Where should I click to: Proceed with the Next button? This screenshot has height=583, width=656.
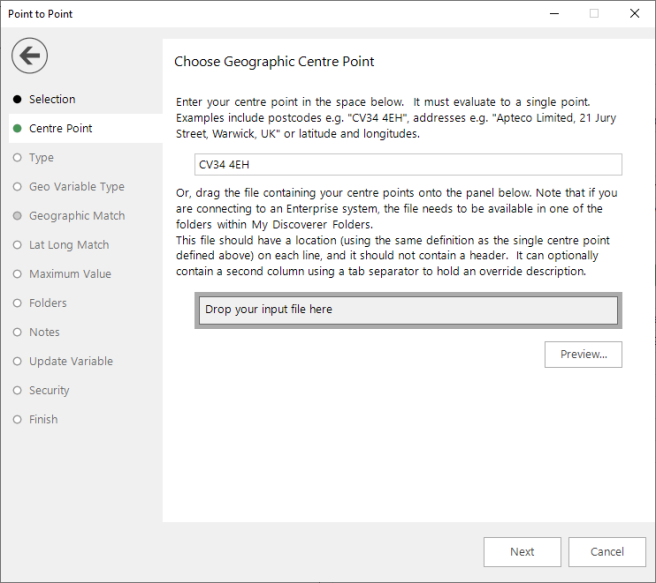pyautogui.click(x=522, y=552)
